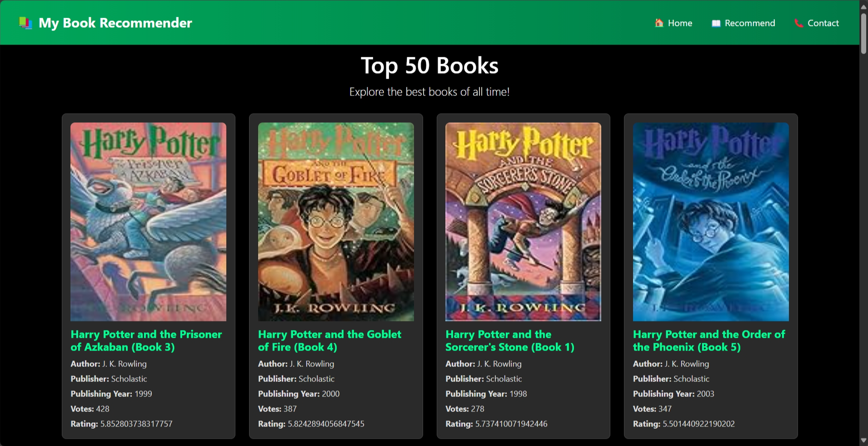Image resolution: width=868 pixels, height=446 pixels.
Task: Open Harry Potter and the Goblet of Fire title
Action: (329, 341)
